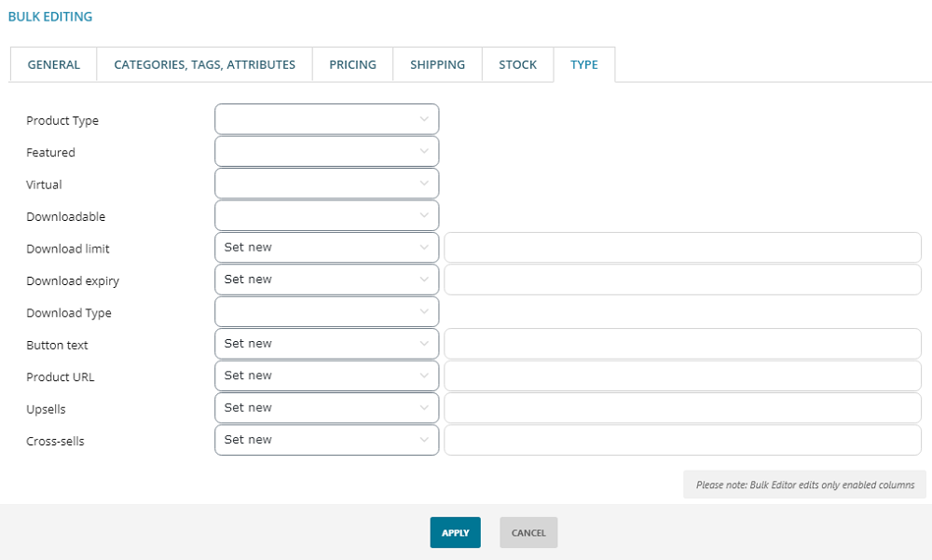This screenshot has height=560, width=932.
Task: Click the Button text input field
Action: [682, 343]
